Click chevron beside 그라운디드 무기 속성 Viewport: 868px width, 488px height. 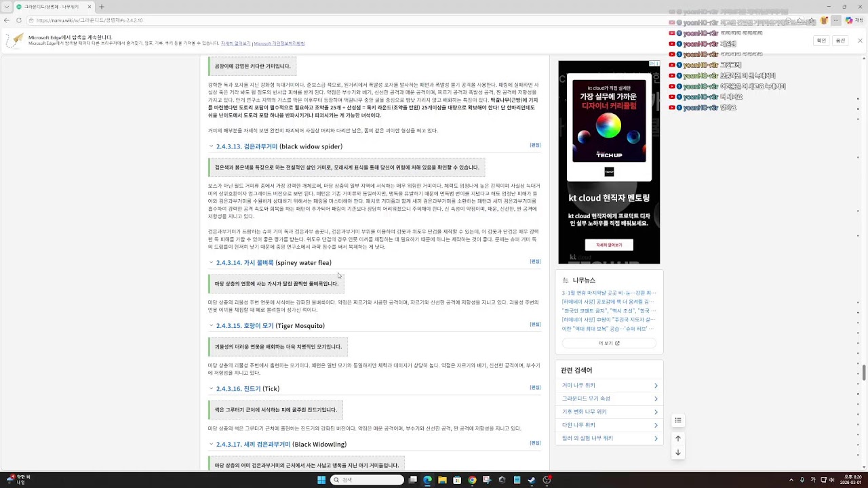[656, 399]
